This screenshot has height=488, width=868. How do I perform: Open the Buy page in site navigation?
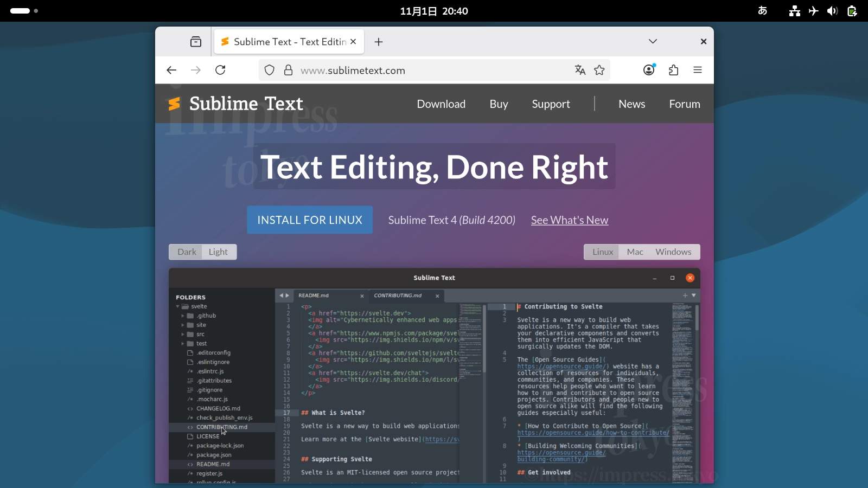tap(499, 104)
